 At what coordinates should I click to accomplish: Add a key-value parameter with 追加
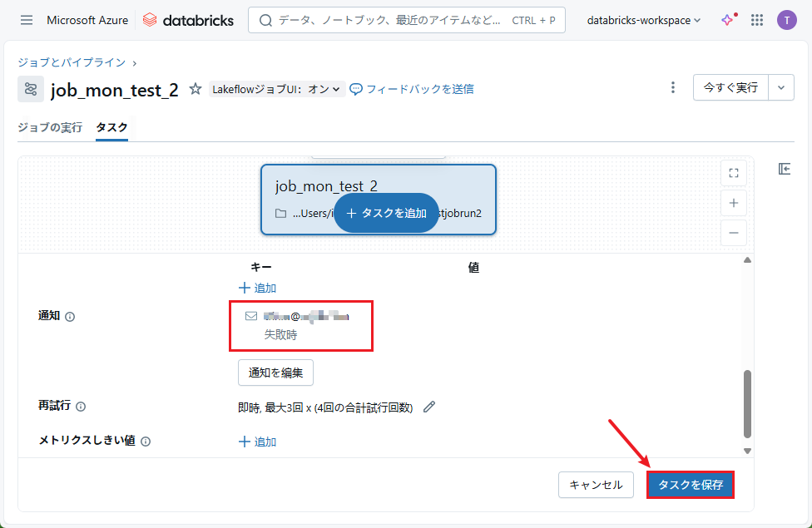coord(257,288)
